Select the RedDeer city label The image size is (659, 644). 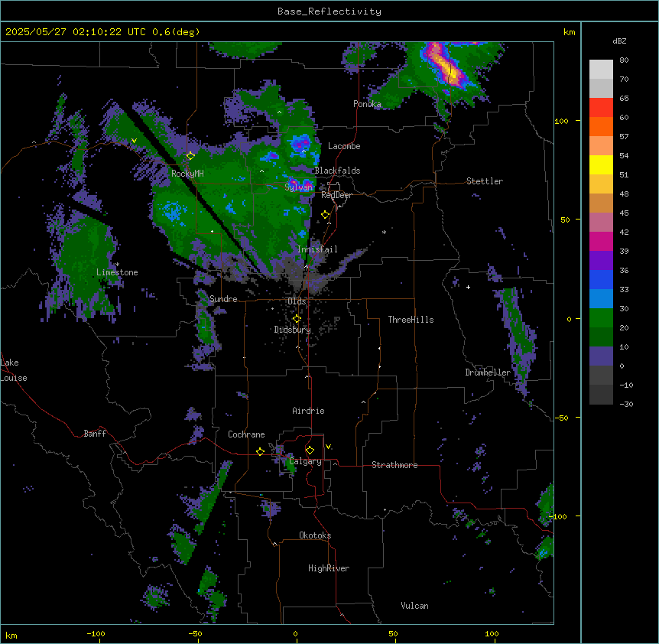point(336,196)
